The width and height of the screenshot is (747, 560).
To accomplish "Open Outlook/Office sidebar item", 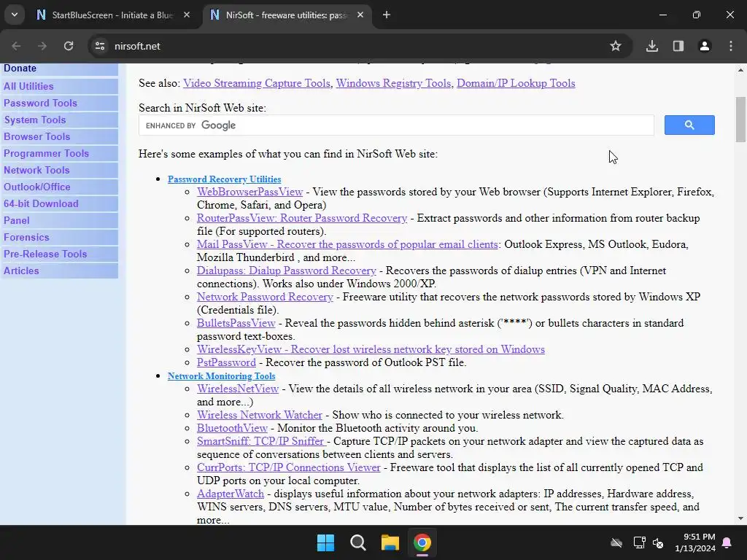I will [x=36, y=187].
